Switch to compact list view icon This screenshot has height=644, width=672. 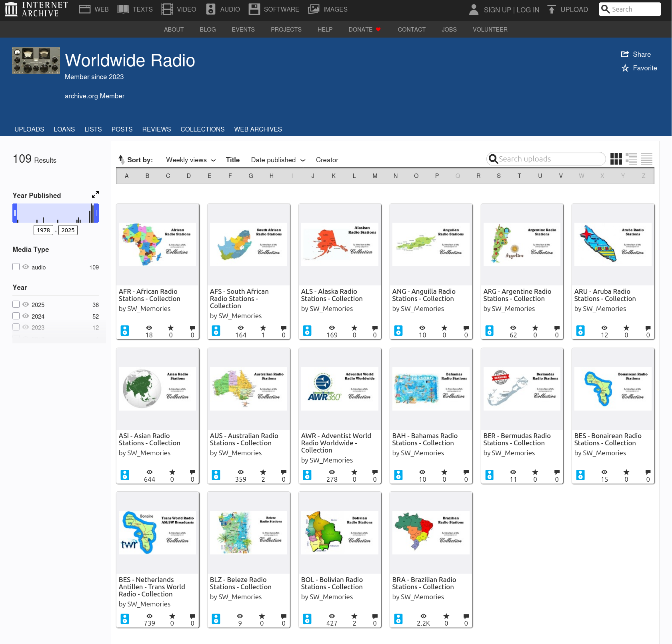coord(646,159)
